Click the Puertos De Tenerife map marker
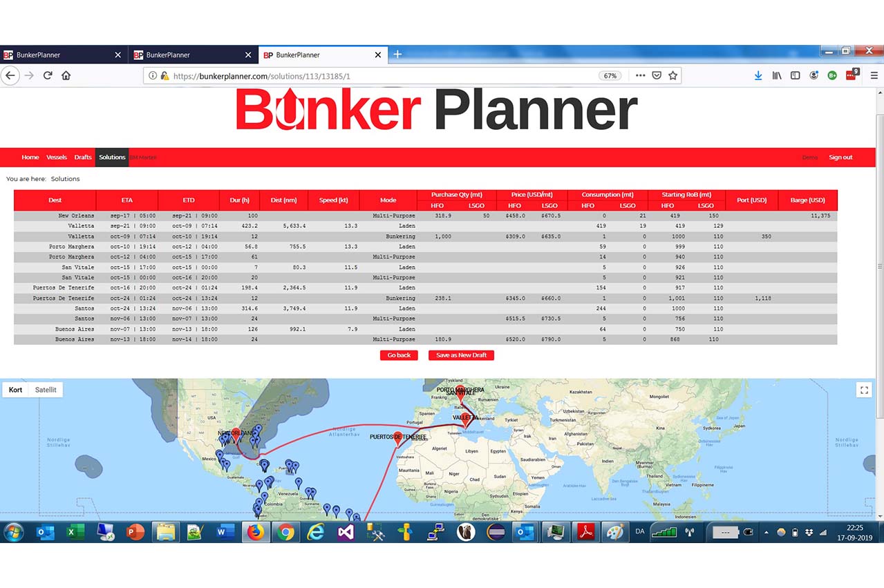 (398, 439)
